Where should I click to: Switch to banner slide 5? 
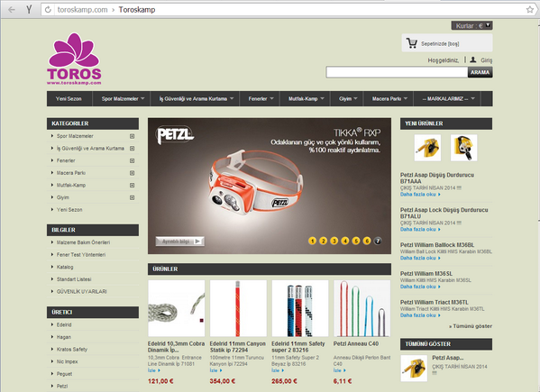coord(356,241)
